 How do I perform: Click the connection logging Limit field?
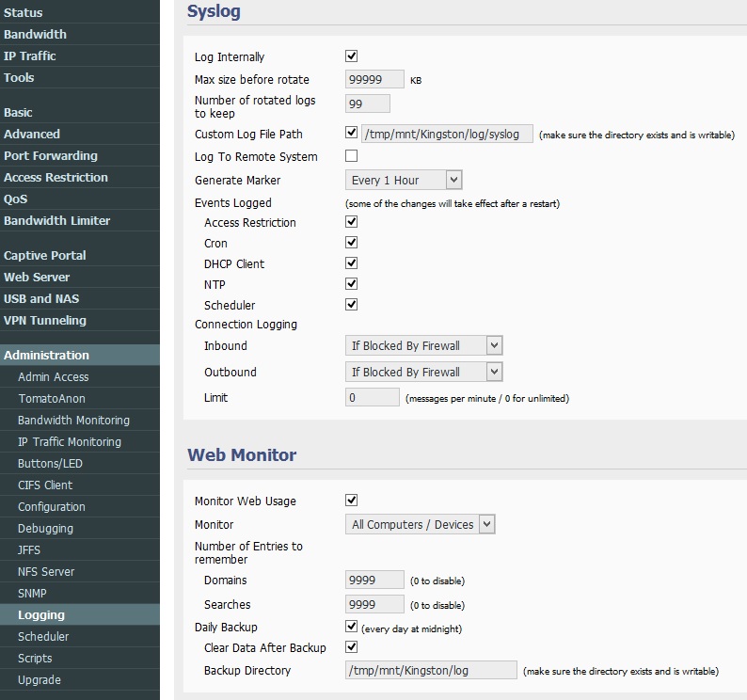tap(372, 397)
